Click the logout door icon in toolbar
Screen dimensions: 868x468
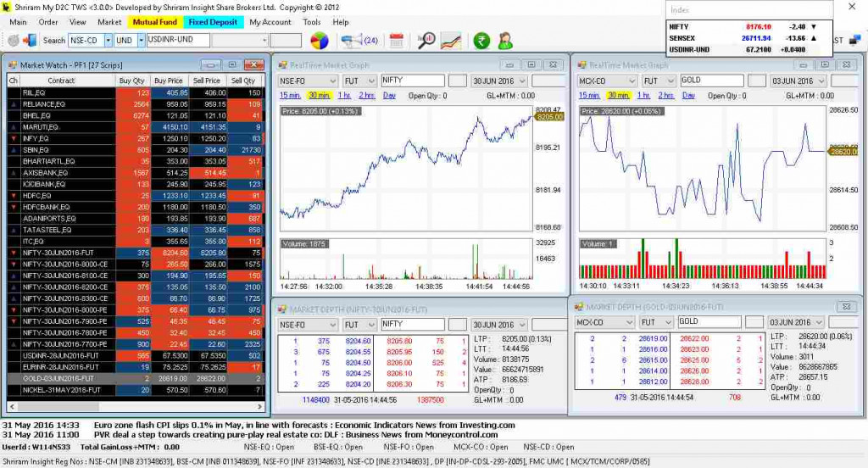[x=30, y=40]
